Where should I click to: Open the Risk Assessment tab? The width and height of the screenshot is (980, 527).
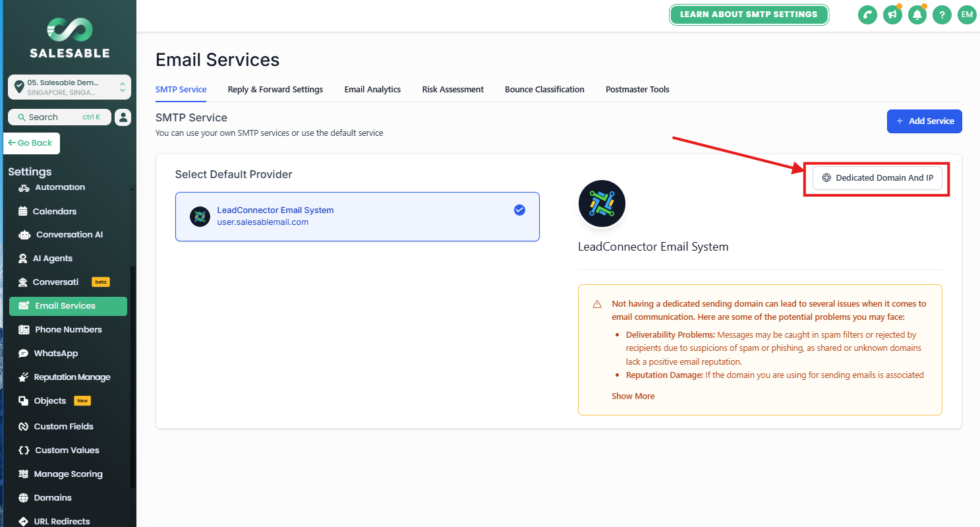(453, 90)
